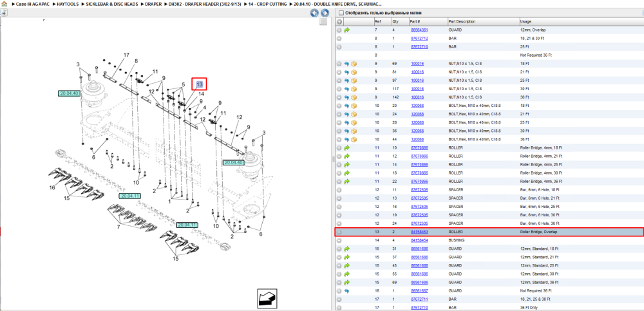Click the green arrow on the GUARD 12mm, Overlap row
Image resolution: width=644 pixels, height=311 pixels.
(346, 30)
